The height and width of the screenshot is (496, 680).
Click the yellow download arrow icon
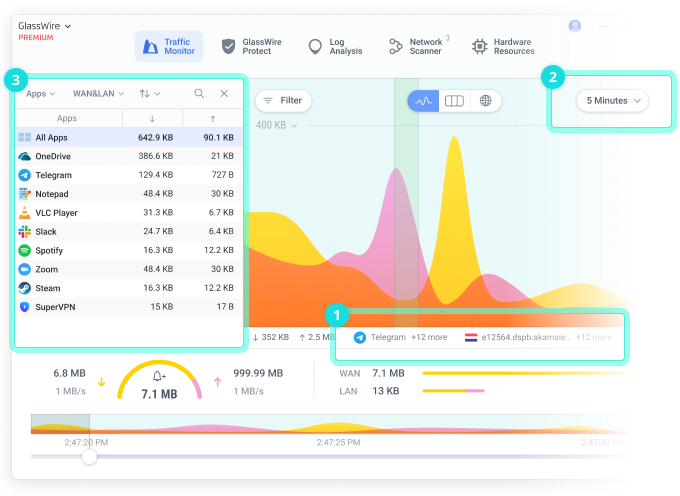[x=101, y=382]
